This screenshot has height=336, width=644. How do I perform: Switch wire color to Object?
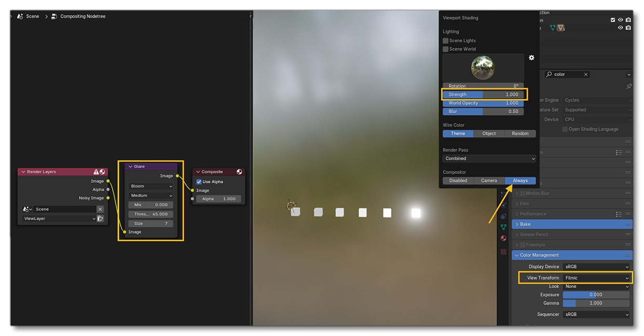(489, 133)
